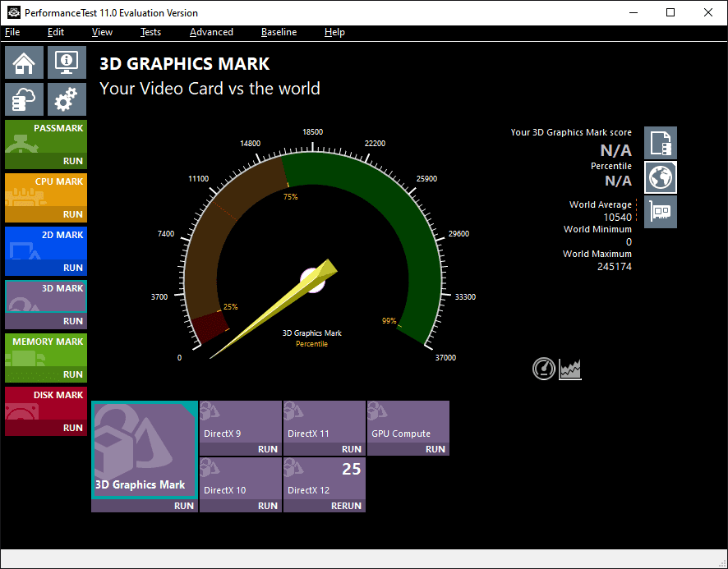Select the DirectX 11 test tile
728x569 pixels.
[x=325, y=422]
